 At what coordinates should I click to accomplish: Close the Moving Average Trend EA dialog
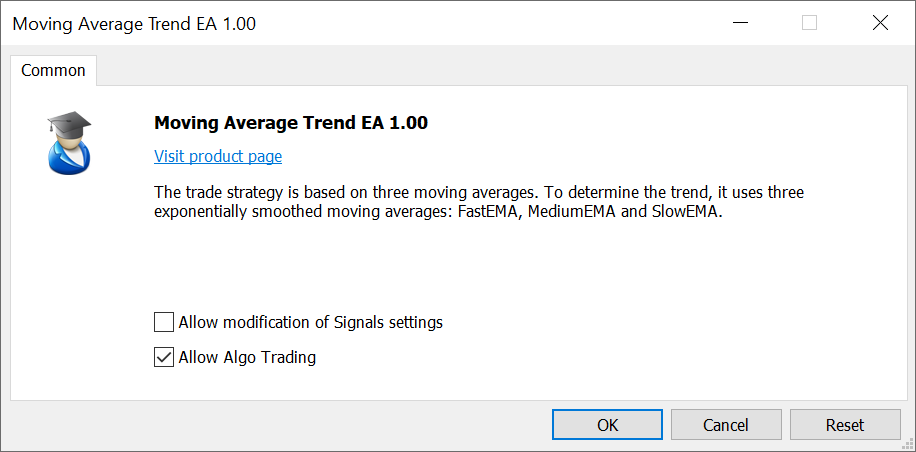(x=880, y=23)
